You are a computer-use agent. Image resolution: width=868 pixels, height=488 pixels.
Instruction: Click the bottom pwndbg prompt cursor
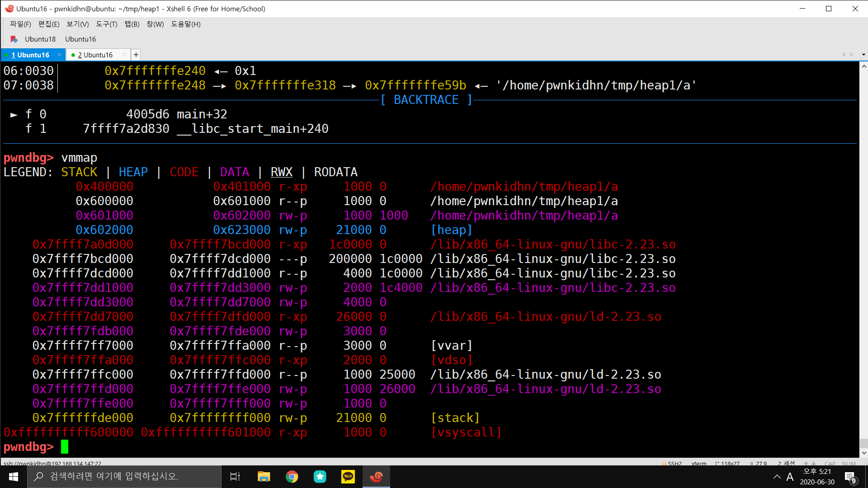tap(65, 447)
